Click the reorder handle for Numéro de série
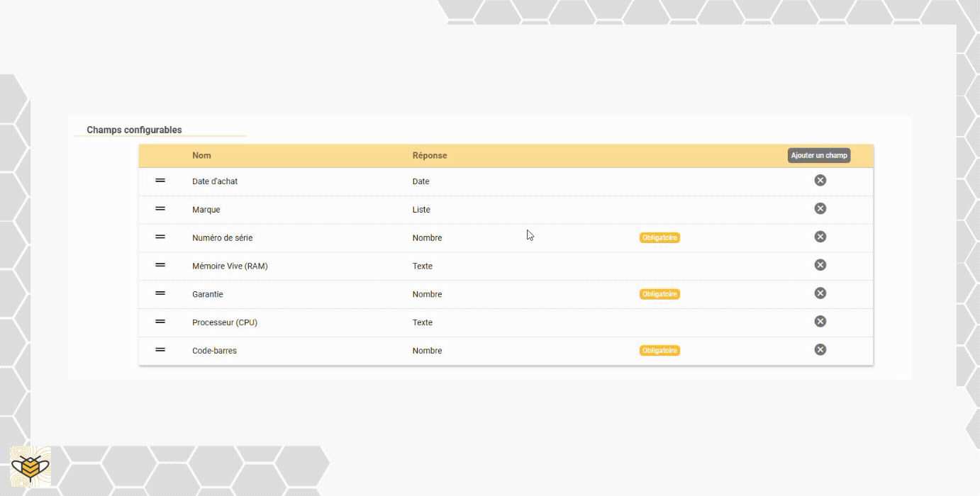Viewport: 980px width, 496px height. [x=160, y=237]
